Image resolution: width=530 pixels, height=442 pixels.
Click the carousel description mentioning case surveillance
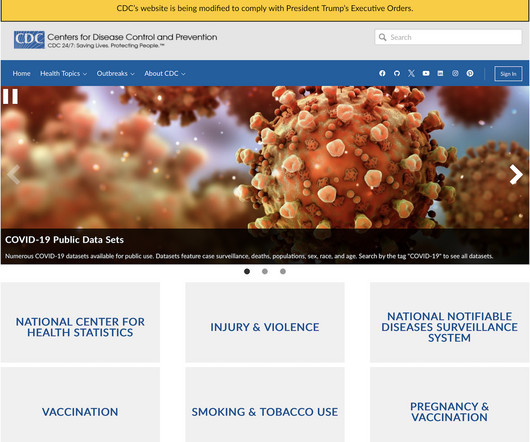[x=249, y=256]
